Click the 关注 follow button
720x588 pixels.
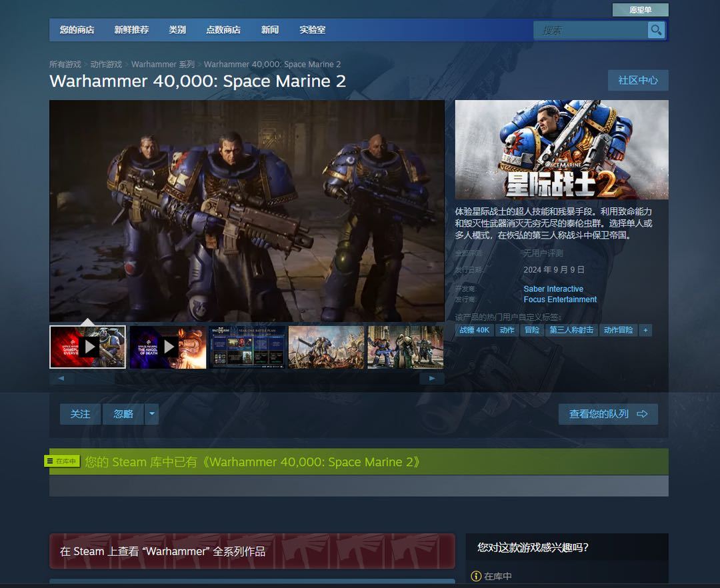80,414
